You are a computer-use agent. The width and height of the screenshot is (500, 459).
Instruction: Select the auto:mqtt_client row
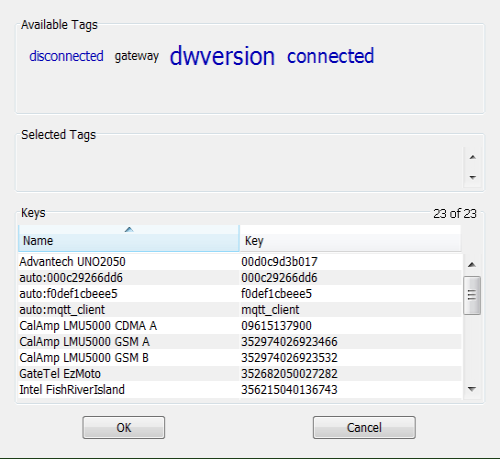[x=240, y=310]
